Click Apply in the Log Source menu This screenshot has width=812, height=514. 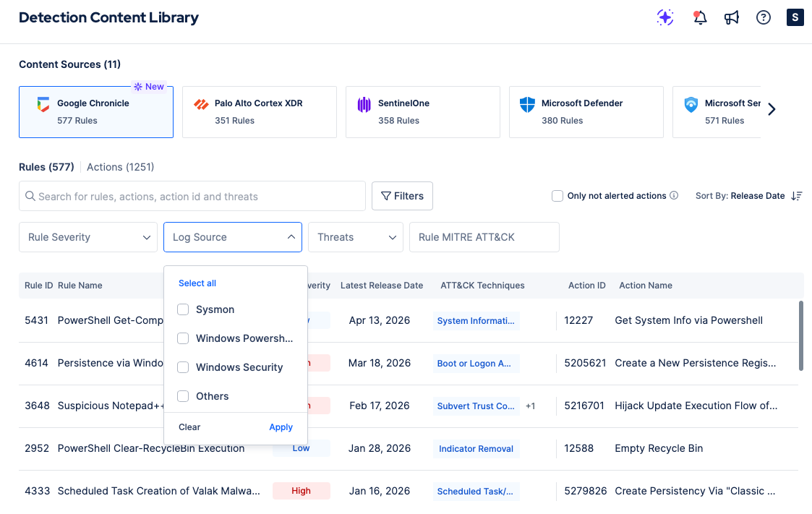click(x=281, y=427)
